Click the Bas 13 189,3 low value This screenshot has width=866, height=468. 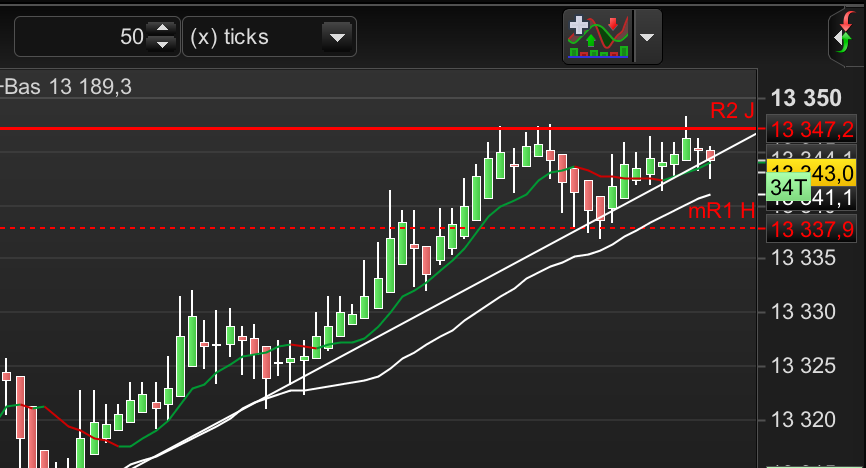coord(68,87)
